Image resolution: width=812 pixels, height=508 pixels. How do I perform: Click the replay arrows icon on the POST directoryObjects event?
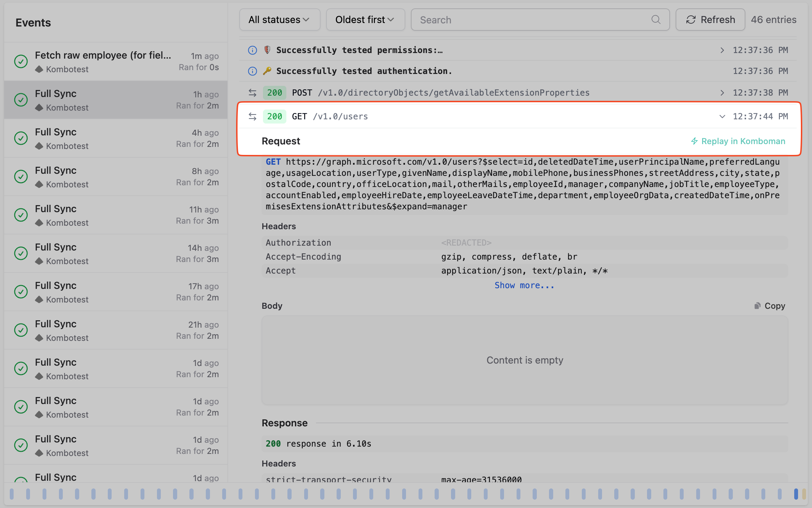point(252,92)
